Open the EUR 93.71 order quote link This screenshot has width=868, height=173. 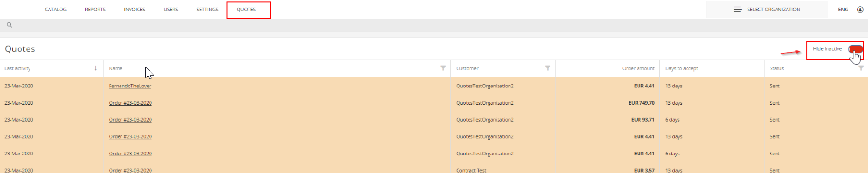coord(130,120)
